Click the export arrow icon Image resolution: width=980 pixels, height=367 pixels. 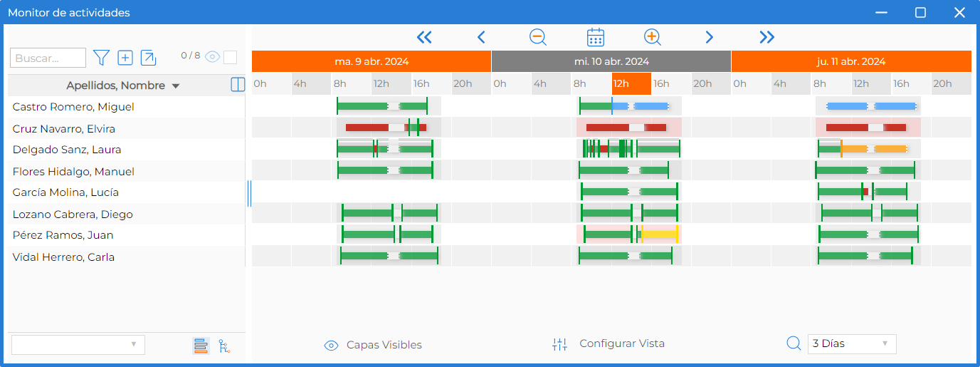[149, 58]
